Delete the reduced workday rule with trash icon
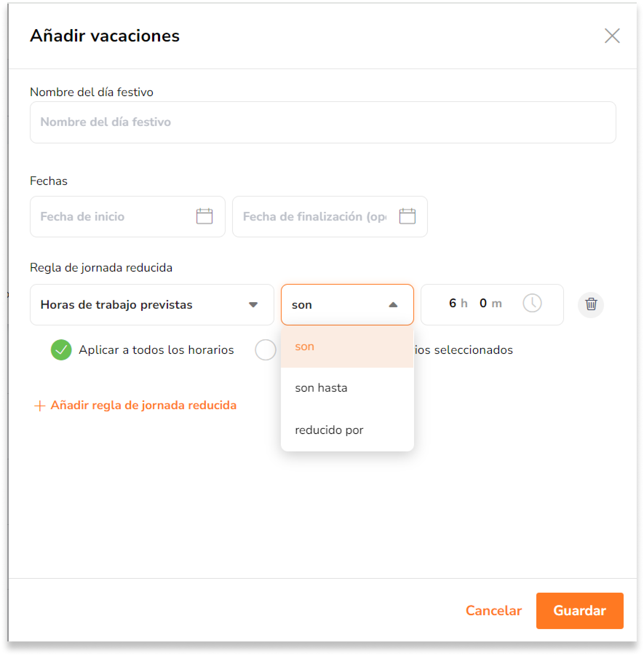The height and width of the screenshot is (656, 644). point(591,304)
